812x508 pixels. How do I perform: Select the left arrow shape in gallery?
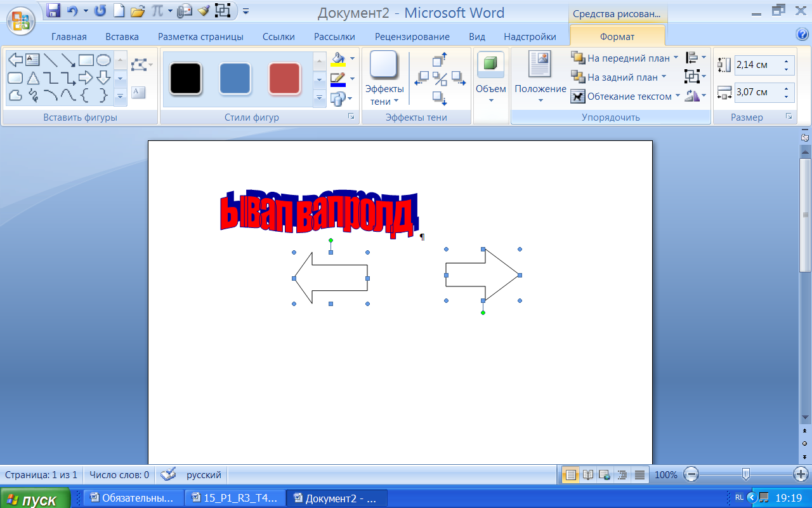[15, 60]
